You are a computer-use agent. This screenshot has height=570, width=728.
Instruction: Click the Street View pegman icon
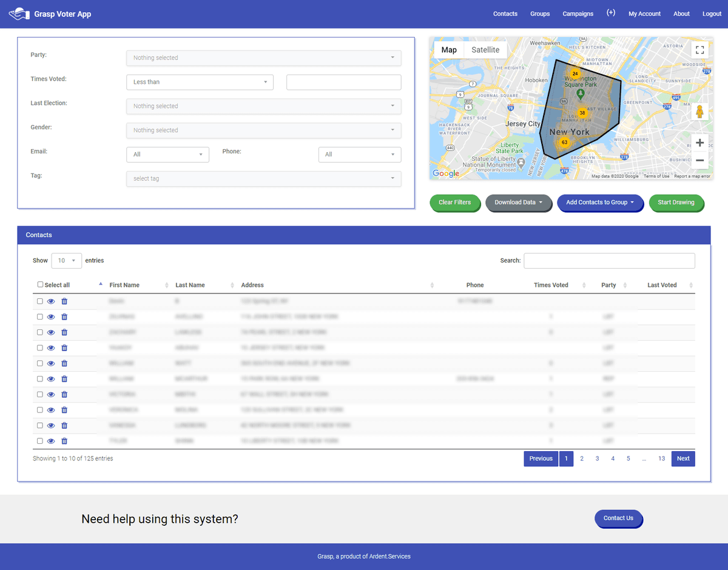point(699,112)
